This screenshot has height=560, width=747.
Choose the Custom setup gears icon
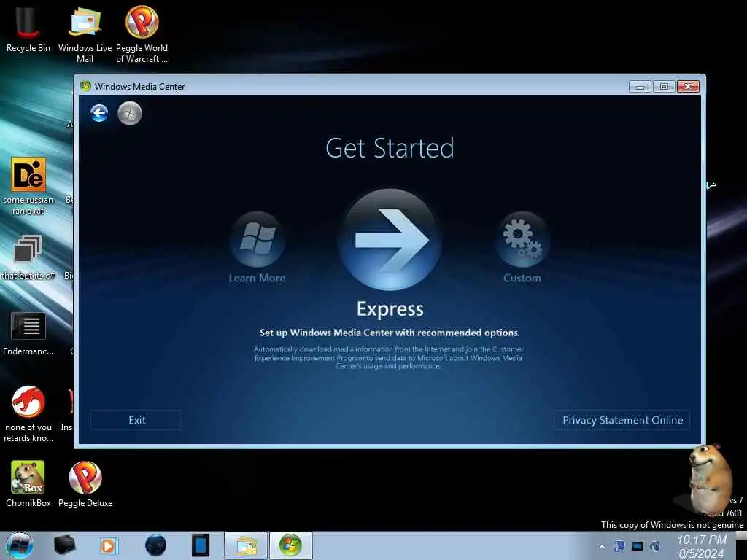point(522,239)
